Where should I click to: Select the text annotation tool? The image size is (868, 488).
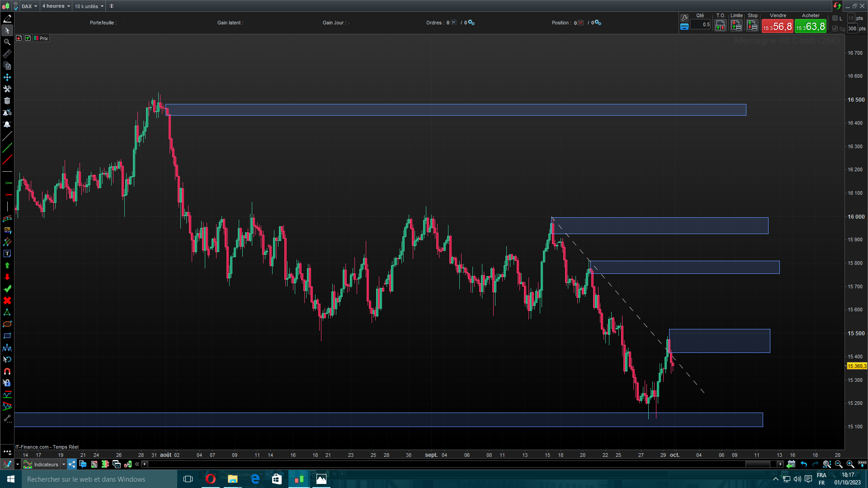point(7,253)
